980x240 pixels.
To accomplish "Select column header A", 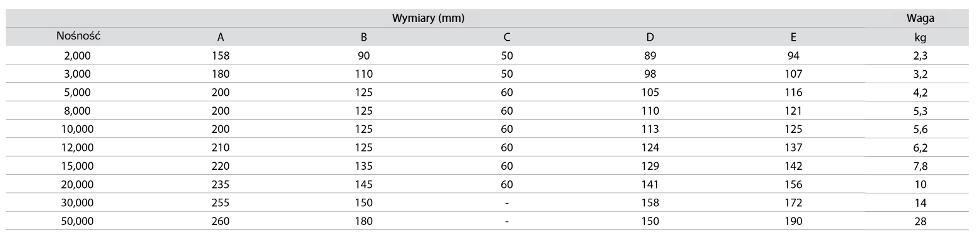I will click(221, 37).
